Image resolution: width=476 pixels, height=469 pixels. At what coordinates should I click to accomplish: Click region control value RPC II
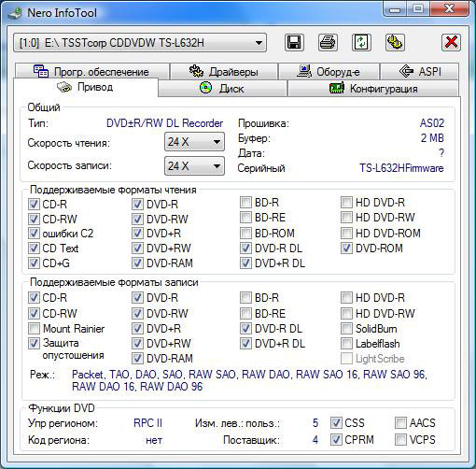pyautogui.click(x=147, y=422)
